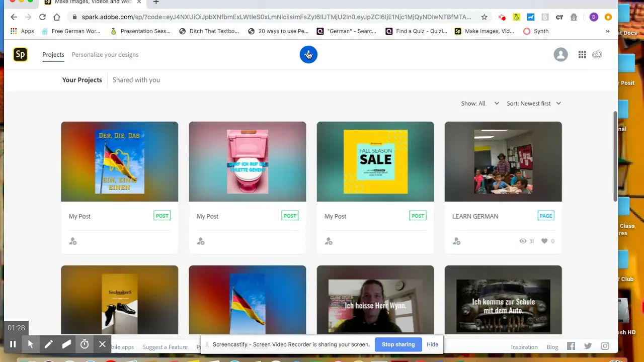Open Free German Wor... bookmark

point(70,31)
